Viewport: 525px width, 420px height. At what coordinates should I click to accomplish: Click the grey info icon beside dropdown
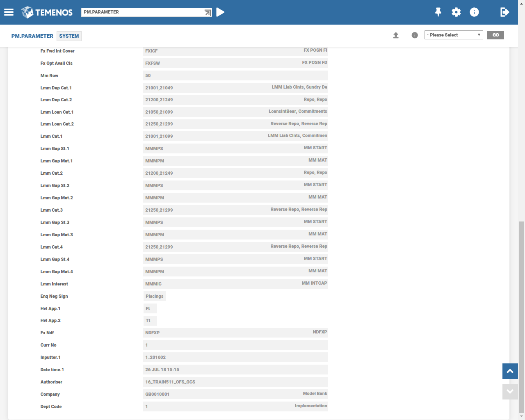[415, 35]
